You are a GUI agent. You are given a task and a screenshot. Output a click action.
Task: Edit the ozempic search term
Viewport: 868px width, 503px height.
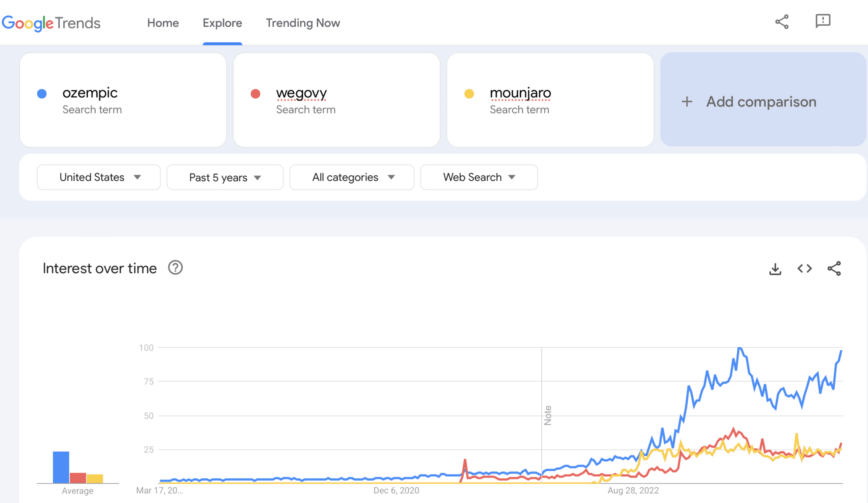pyautogui.click(x=123, y=100)
